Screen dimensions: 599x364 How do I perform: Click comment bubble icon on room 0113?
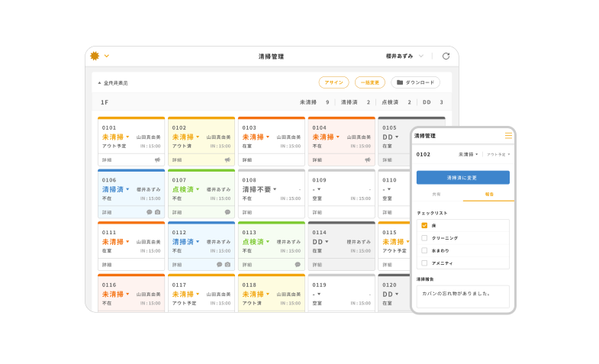tap(298, 265)
